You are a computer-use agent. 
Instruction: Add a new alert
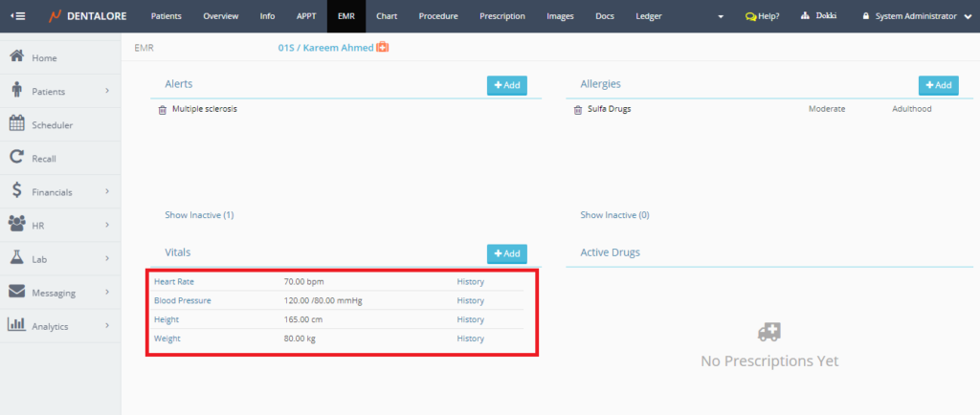click(506, 85)
